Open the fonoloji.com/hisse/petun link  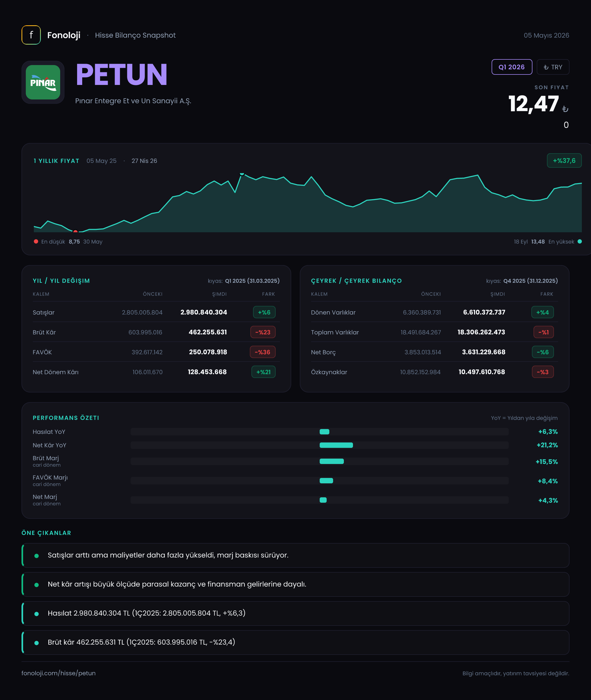point(58,673)
